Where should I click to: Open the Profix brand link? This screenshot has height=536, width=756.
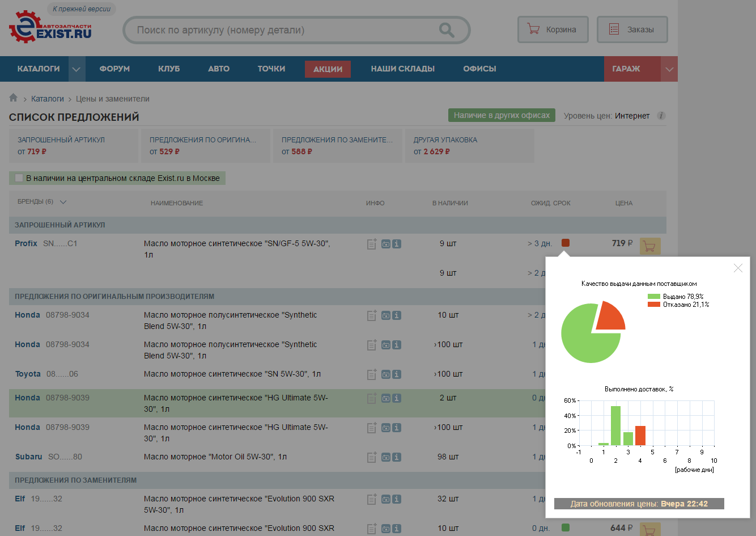tap(26, 243)
